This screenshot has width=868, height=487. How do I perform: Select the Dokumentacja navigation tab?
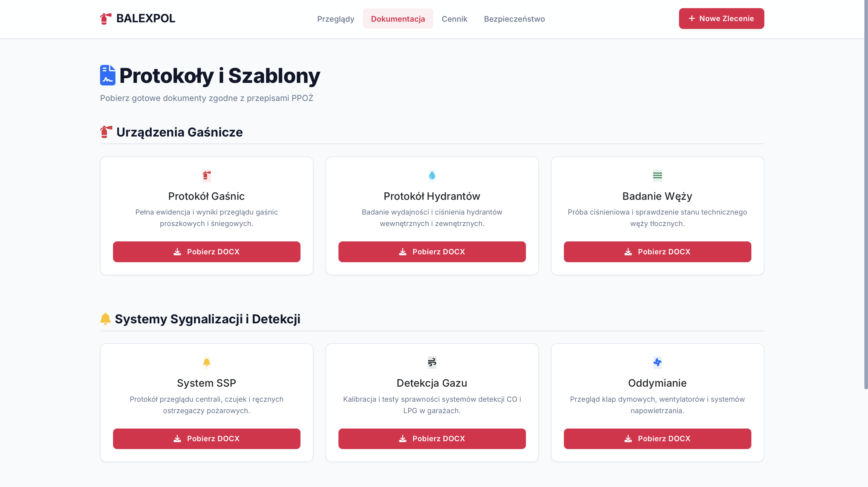398,19
